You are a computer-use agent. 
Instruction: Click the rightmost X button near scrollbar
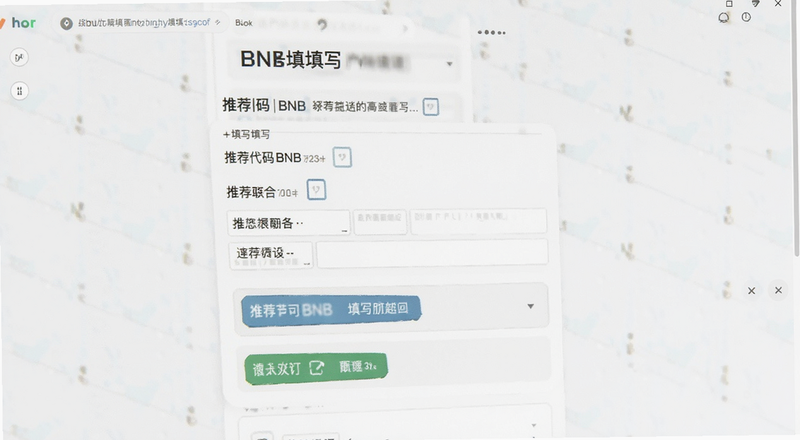tap(778, 290)
